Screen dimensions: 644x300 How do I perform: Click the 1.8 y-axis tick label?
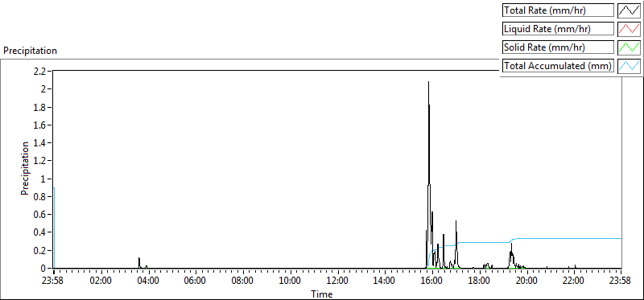[x=39, y=107]
